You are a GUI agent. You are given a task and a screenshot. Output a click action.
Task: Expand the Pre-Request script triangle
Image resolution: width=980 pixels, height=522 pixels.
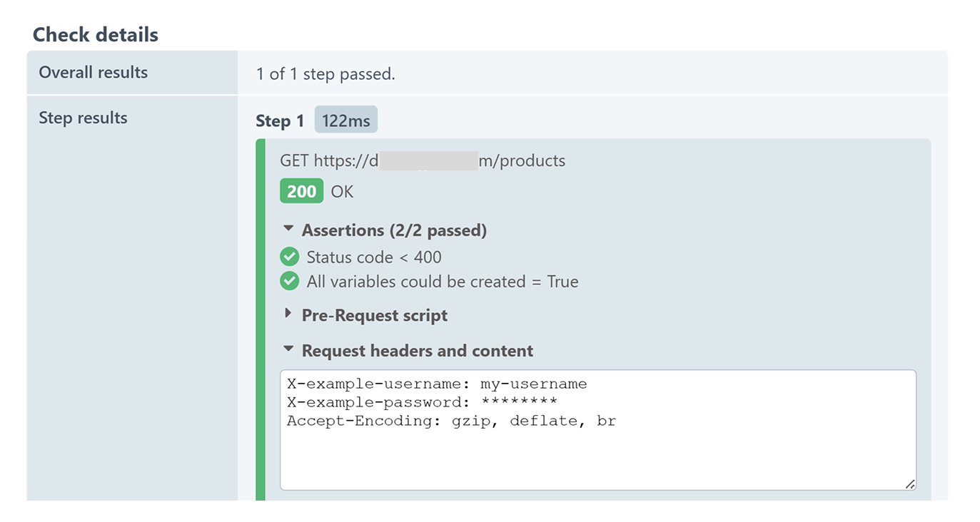point(288,314)
